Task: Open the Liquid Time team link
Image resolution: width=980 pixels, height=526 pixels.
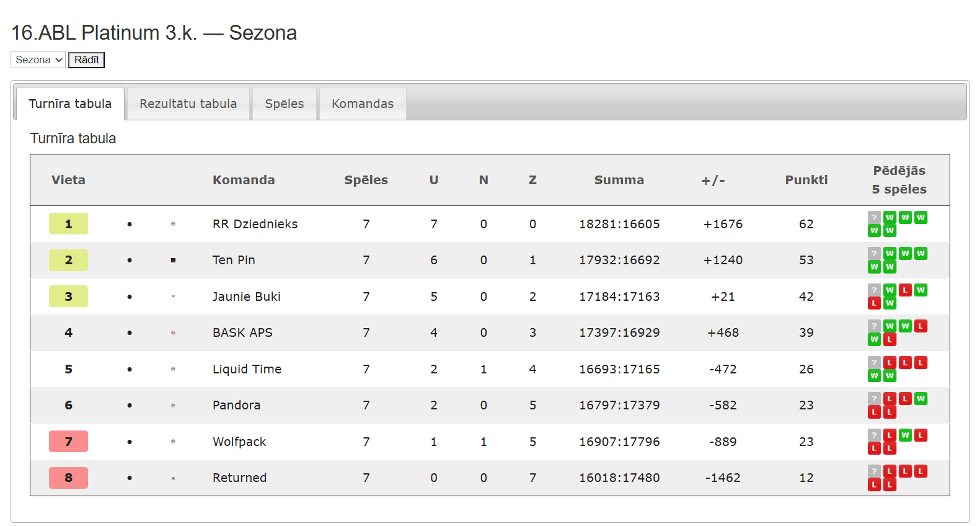Action: click(x=247, y=369)
